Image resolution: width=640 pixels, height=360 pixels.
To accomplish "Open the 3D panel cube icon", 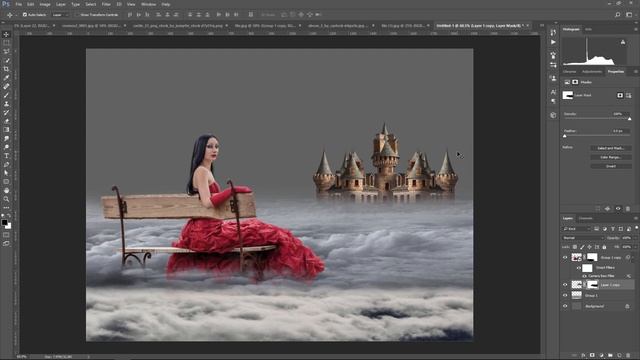I will point(553,115).
